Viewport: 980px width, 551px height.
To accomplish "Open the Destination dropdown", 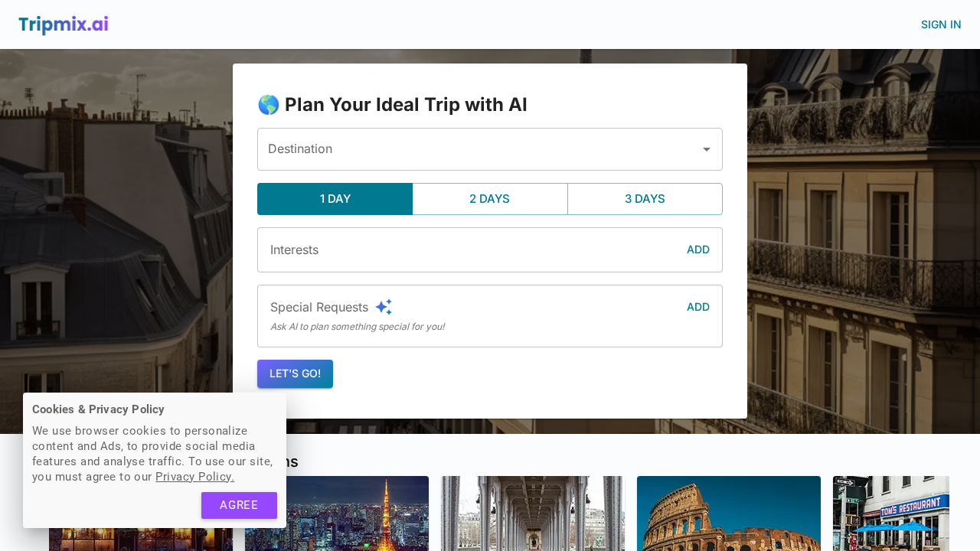I will coord(490,149).
